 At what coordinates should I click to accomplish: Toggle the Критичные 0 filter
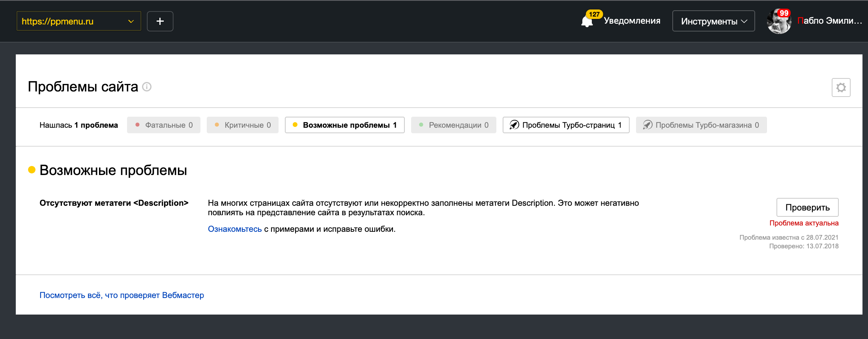[x=243, y=125]
